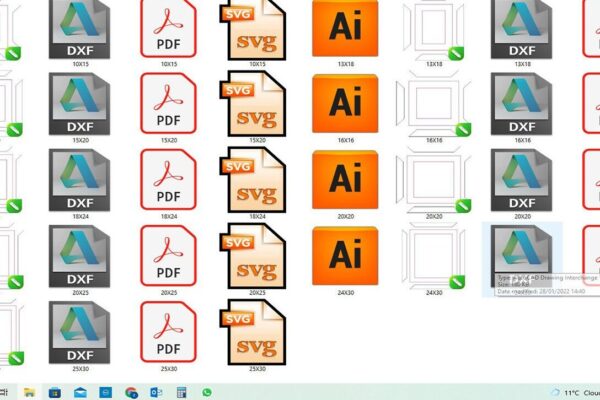600x400 pixels.
Task: Select the 15X20 PDF file icon
Action: pyautogui.click(x=168, y=103)
